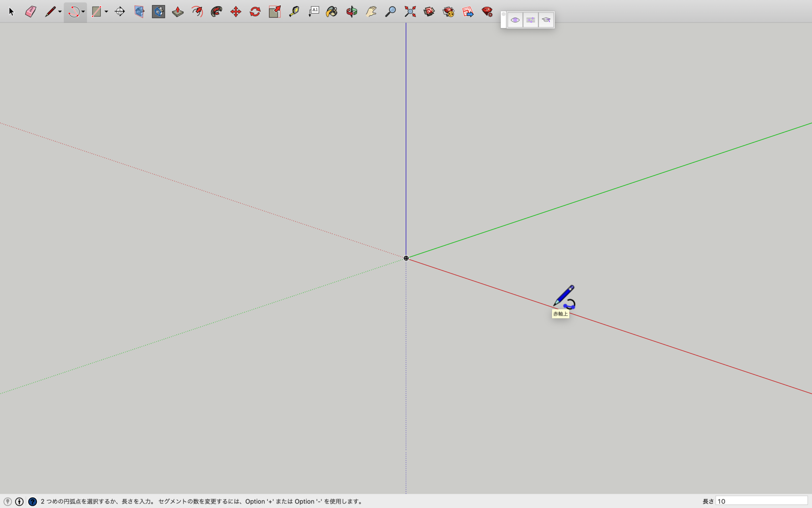The width and height of the screenshot is (812, 508).
Task: Activate the Orbit tool
Action: [x=351, y=12]
